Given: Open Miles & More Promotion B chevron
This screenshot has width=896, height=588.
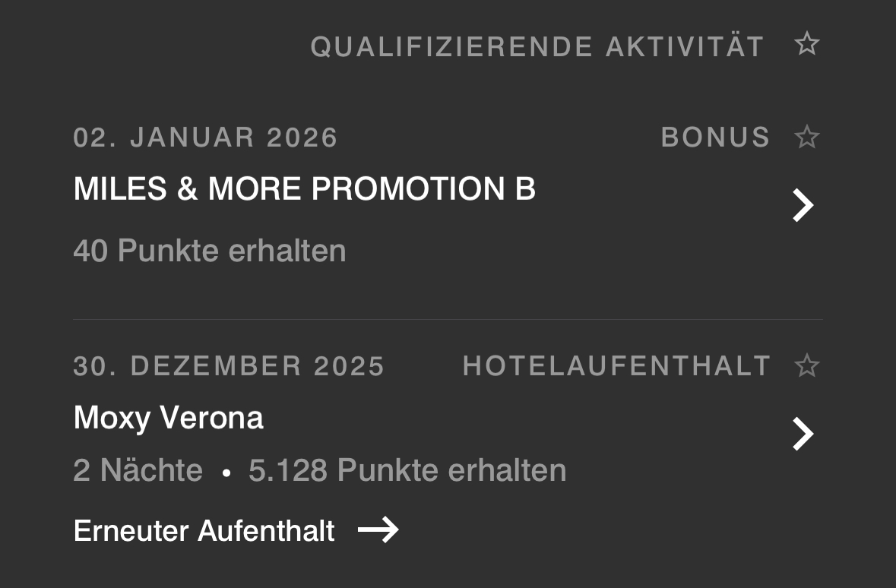Looking at the screenshot, I should coord(803,205).
